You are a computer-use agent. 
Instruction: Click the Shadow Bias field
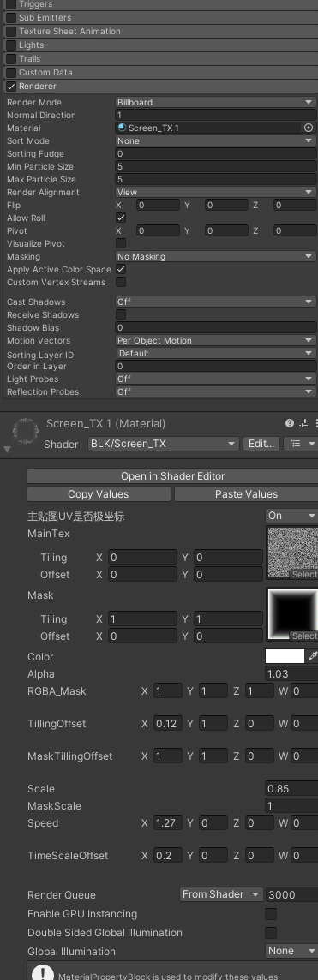[215, 327]
